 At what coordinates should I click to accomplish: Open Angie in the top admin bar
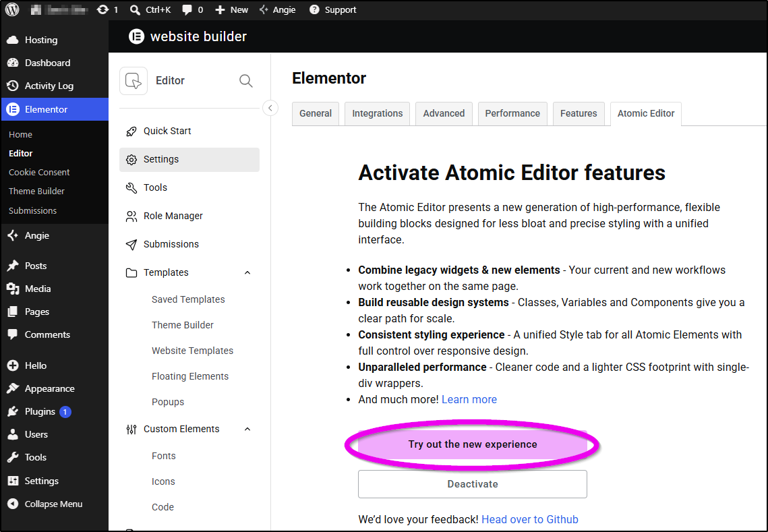click(x=277, y=9)
